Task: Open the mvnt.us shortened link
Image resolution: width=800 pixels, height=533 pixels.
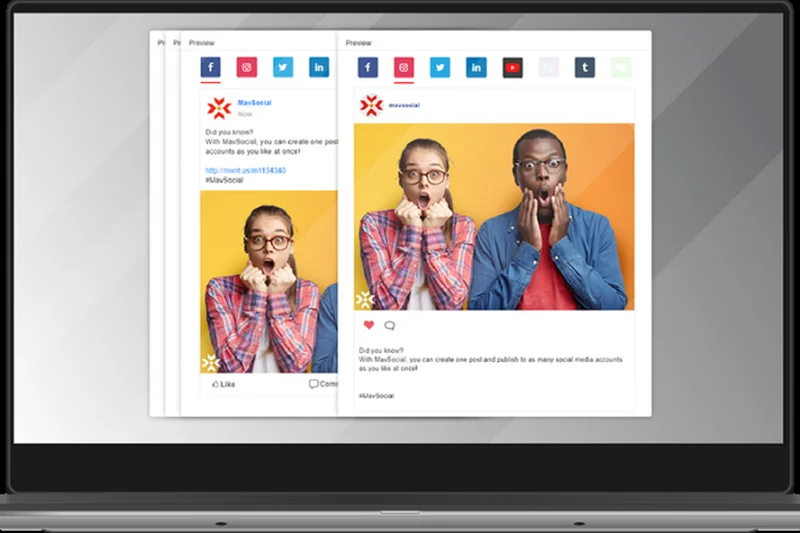Action: pyautogui.click(x=245, y=170)
